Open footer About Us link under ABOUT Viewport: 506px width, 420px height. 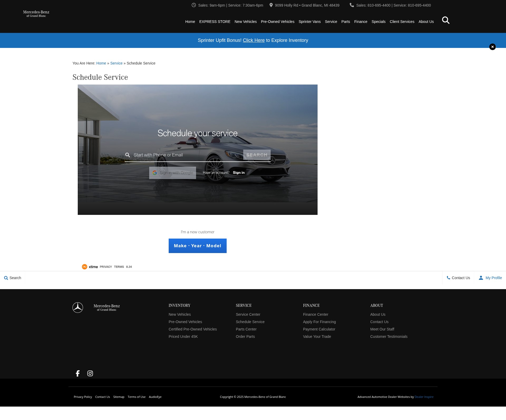point(378,314)
